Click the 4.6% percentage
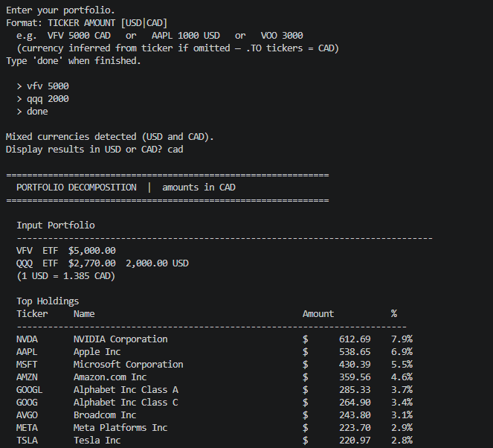The height and width of the screenshot is (448, 493). (402, 377)
